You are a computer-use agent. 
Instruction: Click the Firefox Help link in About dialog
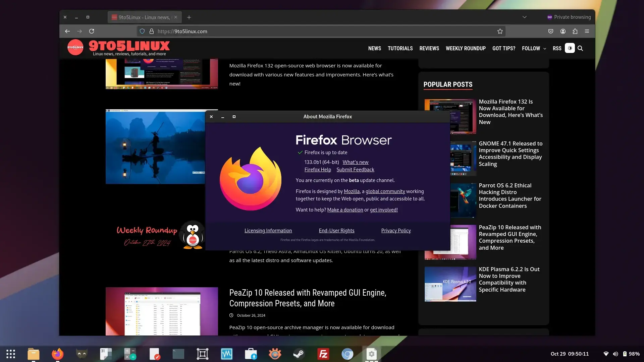[x=318, y=169]
